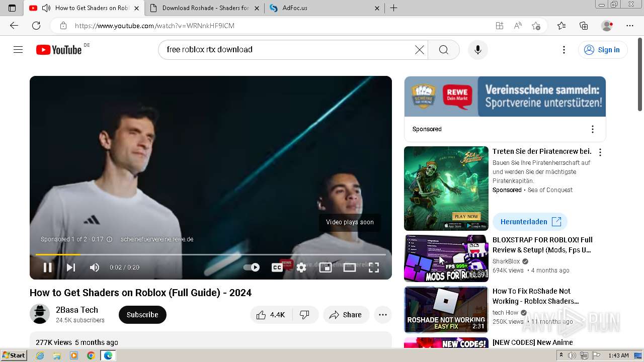Close the Download Roshade tab

257,8
